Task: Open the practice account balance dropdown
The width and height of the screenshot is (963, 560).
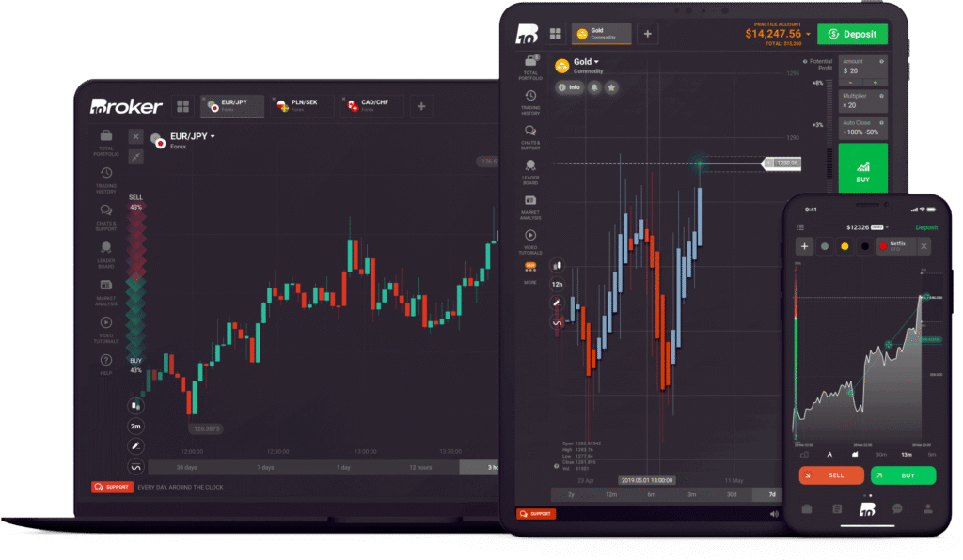Action: click(778, 34)
